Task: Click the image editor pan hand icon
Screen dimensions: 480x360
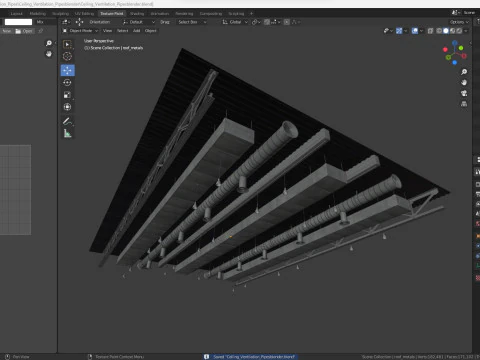Action: point(49,54)
